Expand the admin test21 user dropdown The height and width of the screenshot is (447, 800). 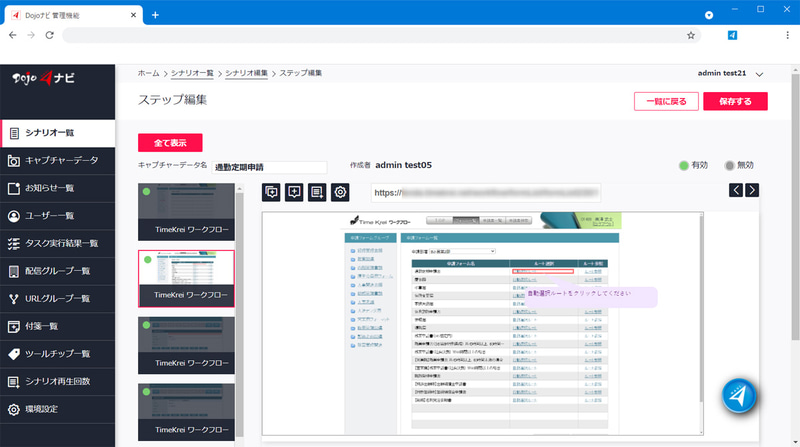759,74
